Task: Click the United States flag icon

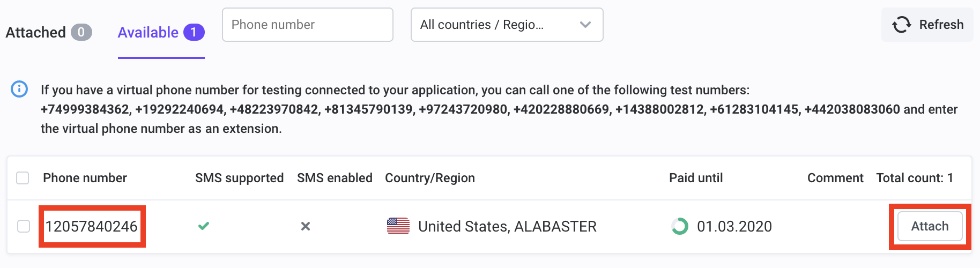Action: pos(398,226)
